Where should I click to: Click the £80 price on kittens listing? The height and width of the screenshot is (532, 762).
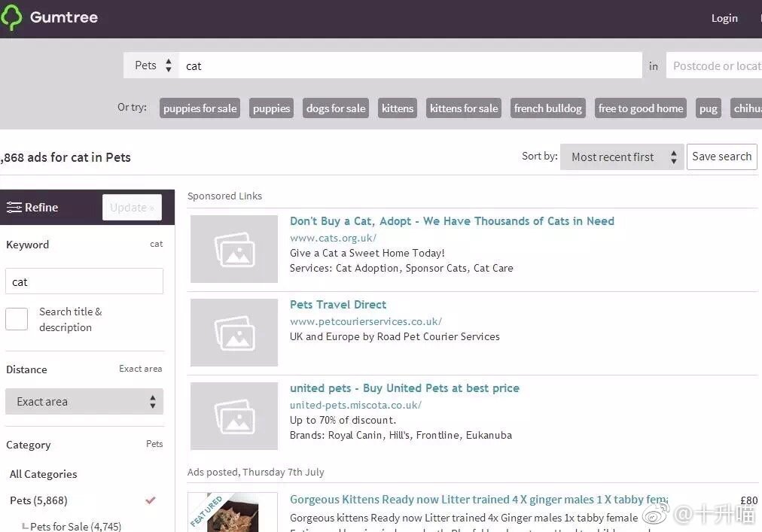(x=748, y=500)
